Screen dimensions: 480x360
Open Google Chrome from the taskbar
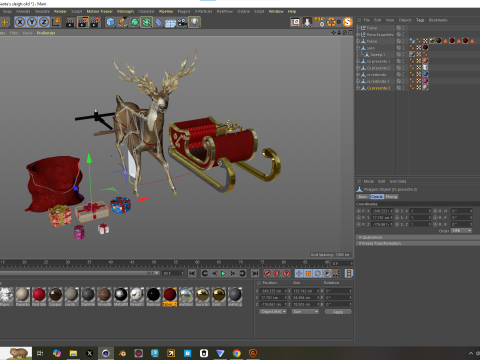[x=237, y=353]
